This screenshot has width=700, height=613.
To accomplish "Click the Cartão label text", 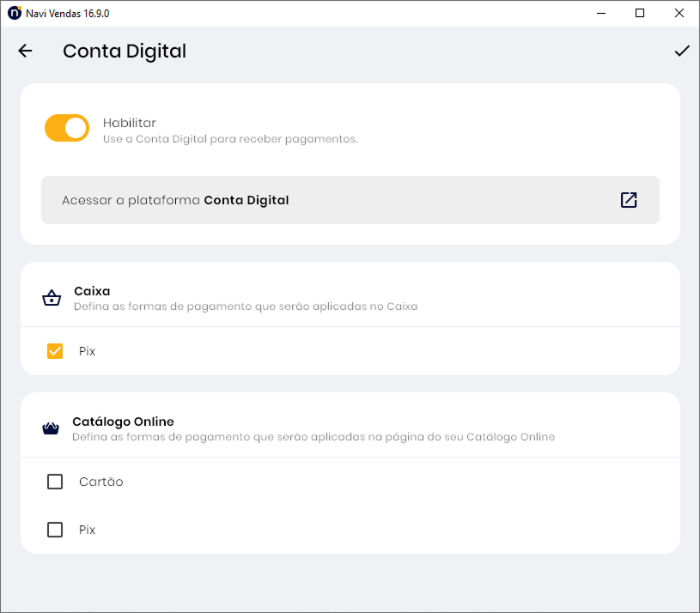I will (x=100, y=482).
